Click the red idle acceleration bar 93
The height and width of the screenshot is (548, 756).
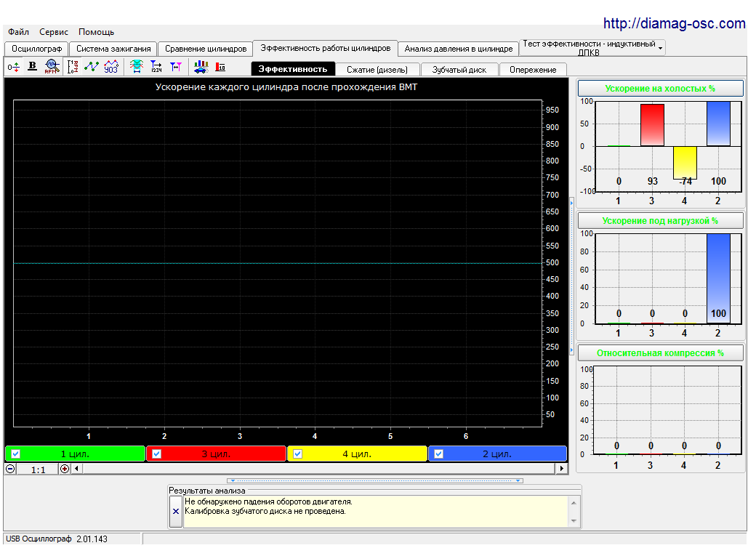tap(652, 125)
